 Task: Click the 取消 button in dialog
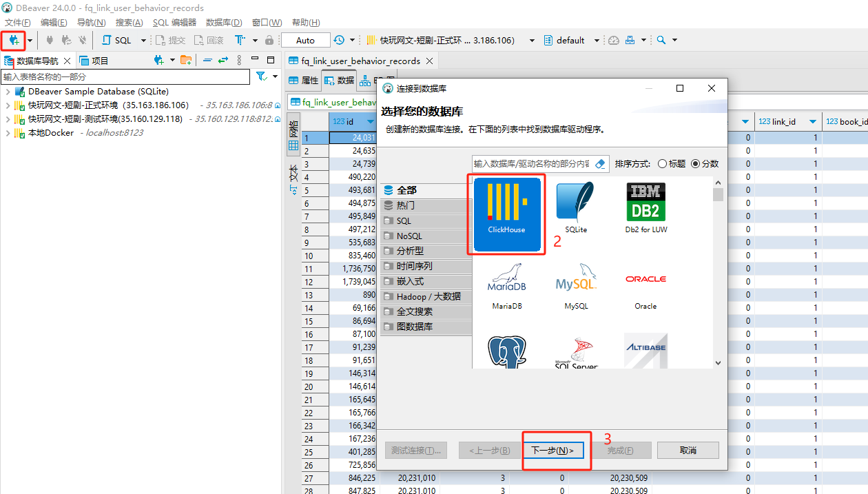688,451
